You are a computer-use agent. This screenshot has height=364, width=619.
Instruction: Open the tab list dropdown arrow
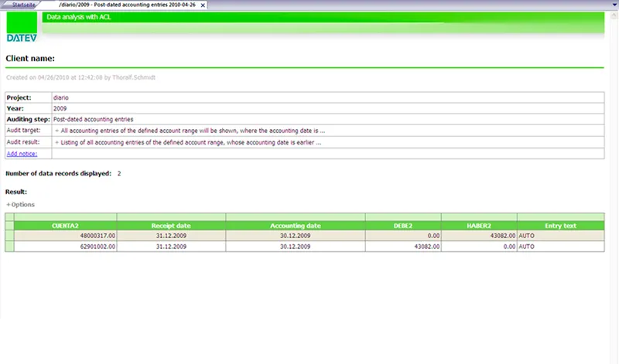pyautogui.click(x=614, y=5)
